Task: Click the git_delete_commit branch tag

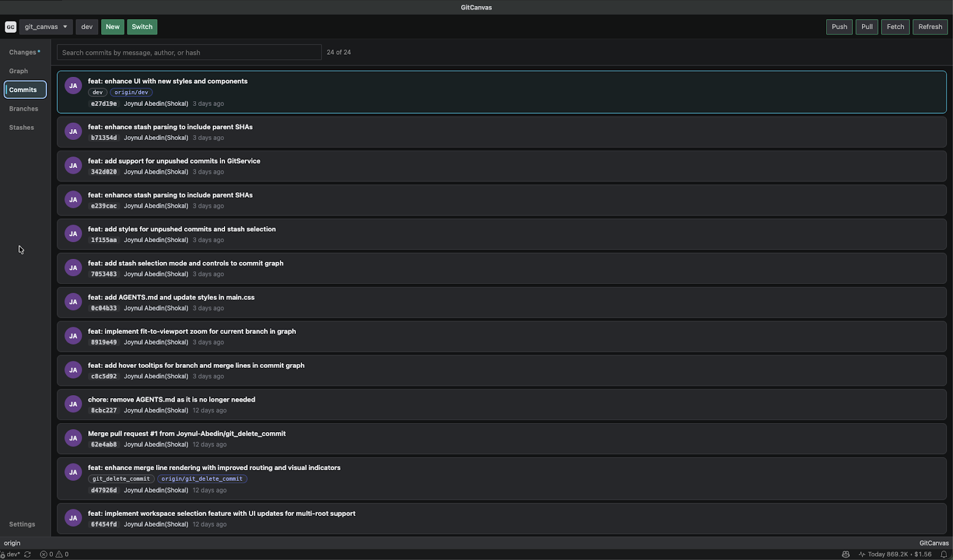Action: [x=121, y=478]
